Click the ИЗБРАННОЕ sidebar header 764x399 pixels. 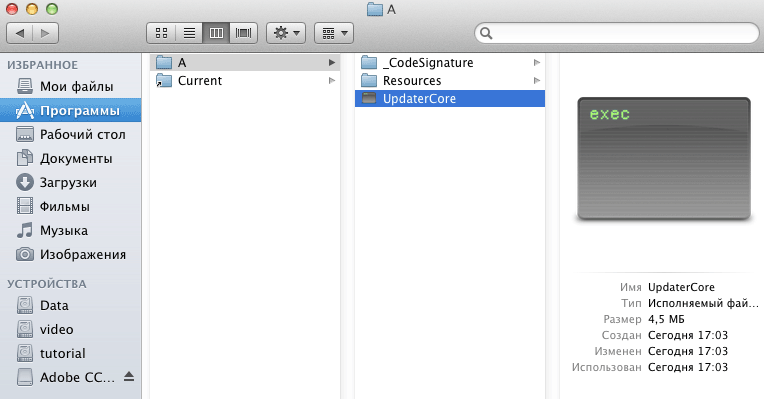pos(42,65)
